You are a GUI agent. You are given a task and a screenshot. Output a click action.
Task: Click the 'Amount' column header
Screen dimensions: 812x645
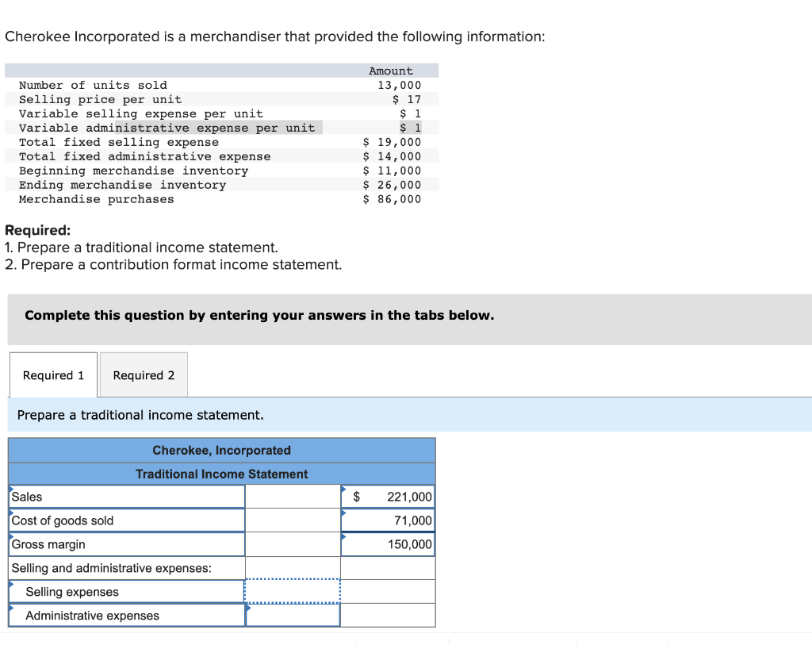[391, 71]
